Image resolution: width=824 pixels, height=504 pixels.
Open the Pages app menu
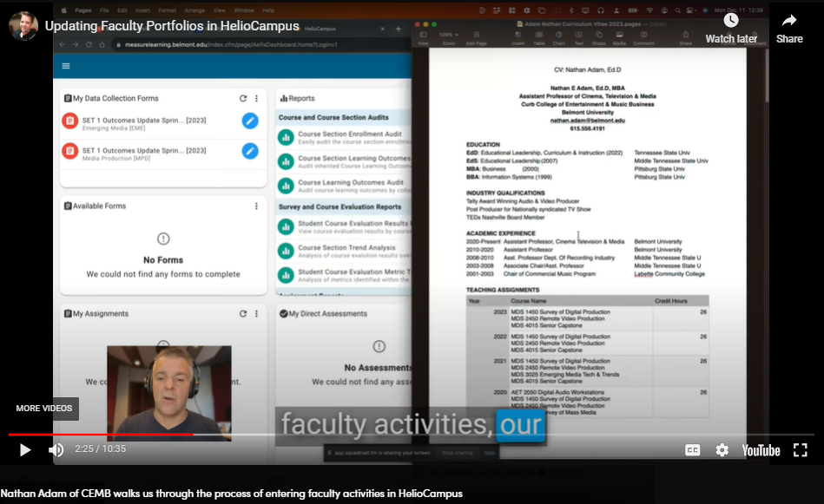click(83, 10)
